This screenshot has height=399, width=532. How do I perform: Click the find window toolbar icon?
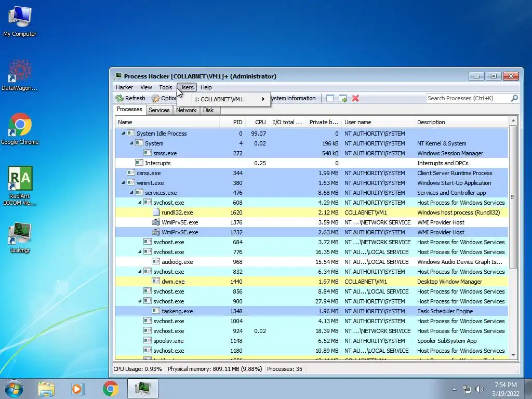[330, 98]
